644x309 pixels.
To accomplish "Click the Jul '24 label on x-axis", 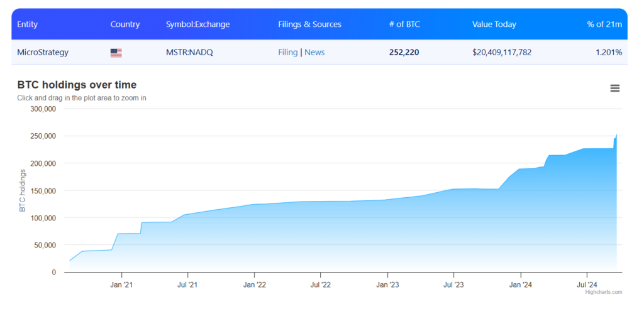I will (587, 285).
